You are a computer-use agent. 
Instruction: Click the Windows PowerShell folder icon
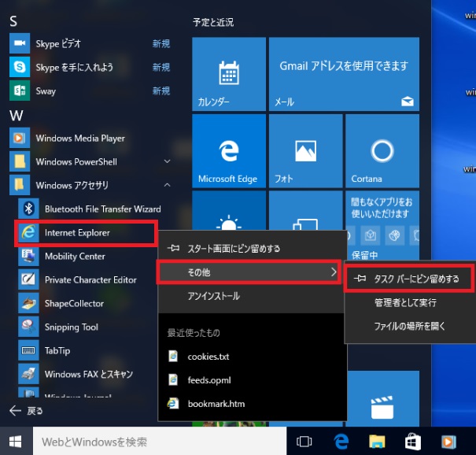click(20, 161)
